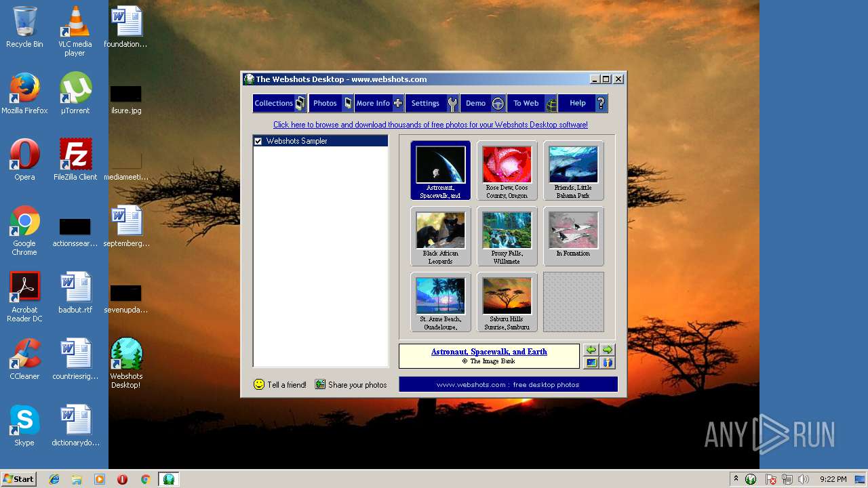This screenshot has width=868, height=488.
Task: Click the Opera icon in the taskbar
Action: click(x=122, y=479)
